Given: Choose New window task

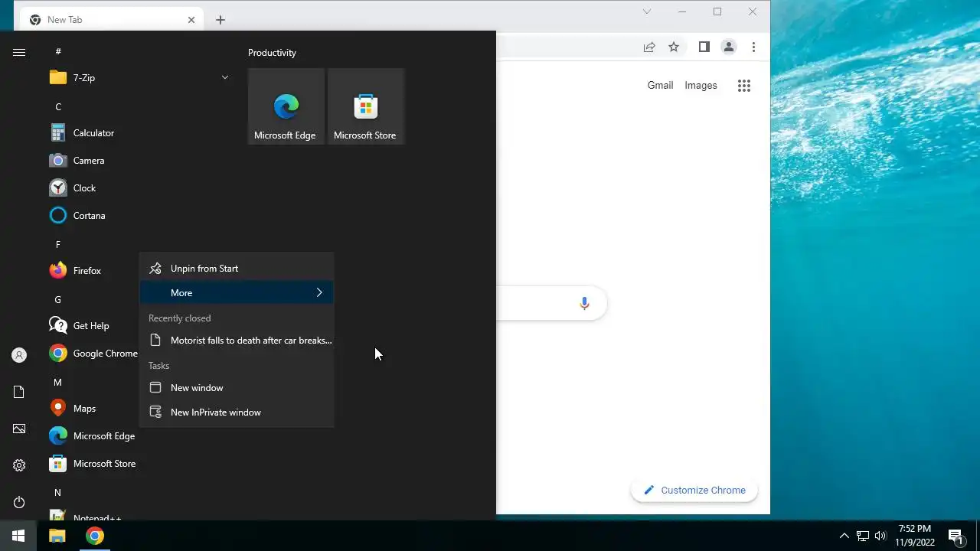Looking at the screenshot, I should click(237, 388).
